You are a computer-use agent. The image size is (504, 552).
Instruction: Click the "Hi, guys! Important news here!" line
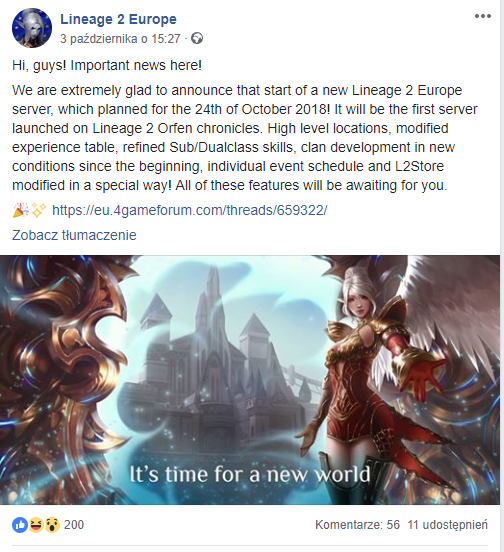[x=107, y=65]
